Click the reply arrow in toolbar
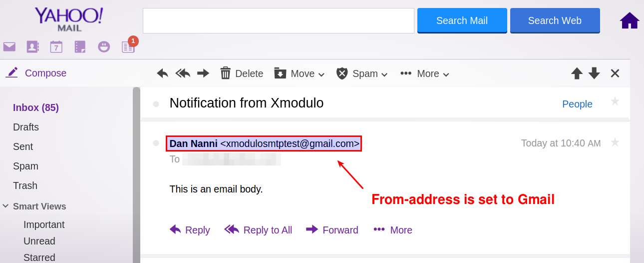The image size is (644, 263). click(162, 73)
